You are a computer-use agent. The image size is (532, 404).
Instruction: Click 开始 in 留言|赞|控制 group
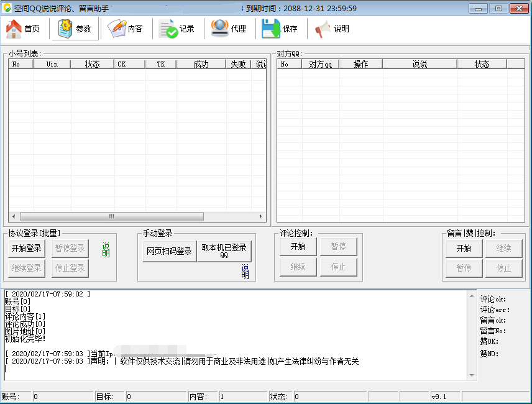pyautogui.click(x=464, y=248)
